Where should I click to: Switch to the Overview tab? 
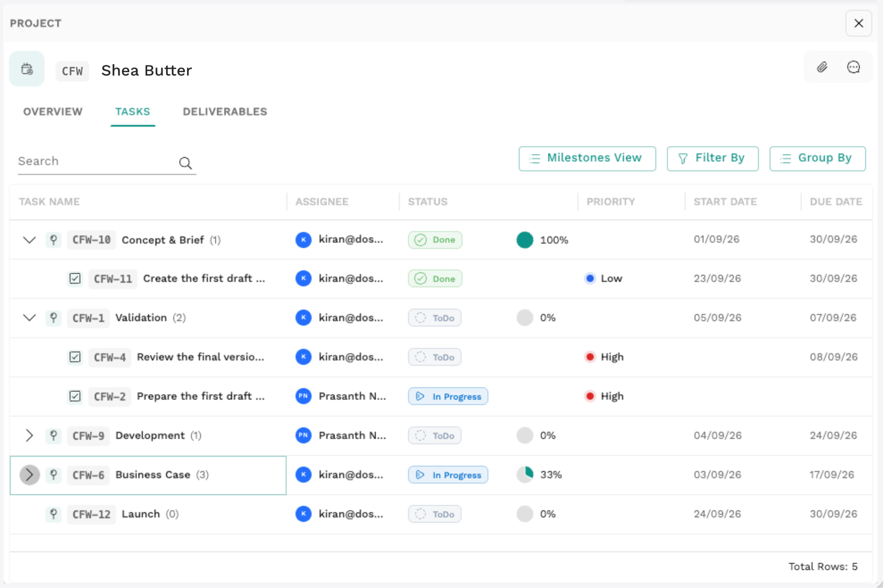53,112
